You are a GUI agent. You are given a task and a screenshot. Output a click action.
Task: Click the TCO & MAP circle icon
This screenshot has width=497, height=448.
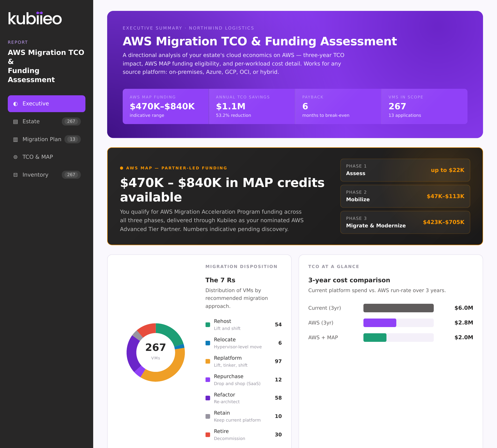(x=16, y=157)
